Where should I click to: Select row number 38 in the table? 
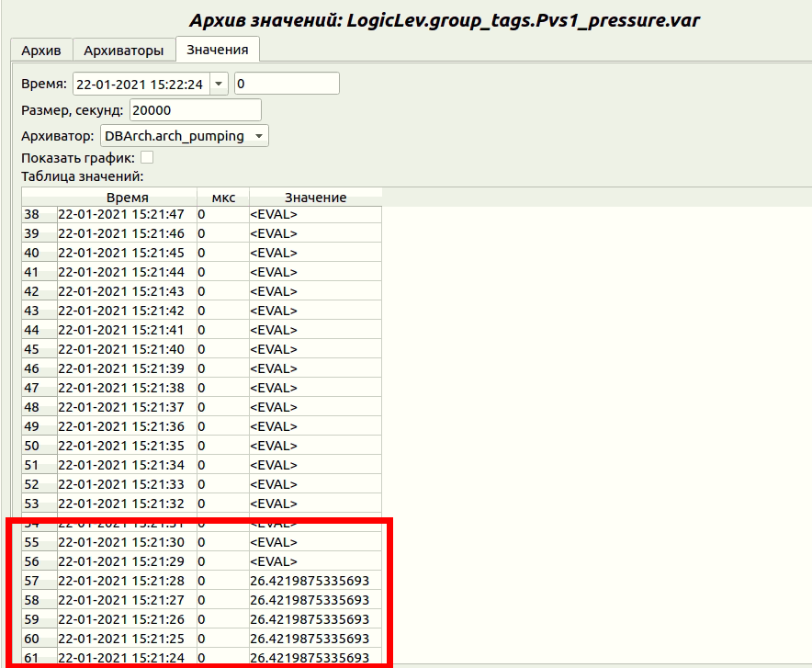(32, 214)
